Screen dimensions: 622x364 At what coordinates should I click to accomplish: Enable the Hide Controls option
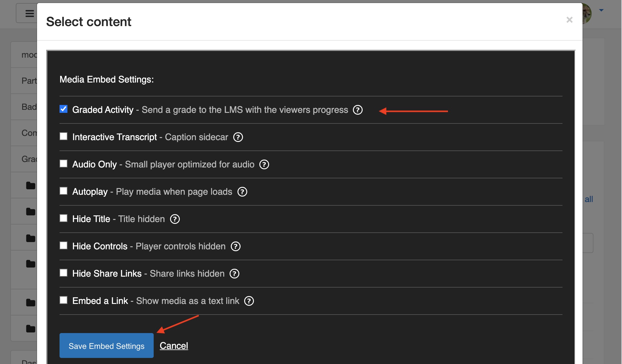63,246
